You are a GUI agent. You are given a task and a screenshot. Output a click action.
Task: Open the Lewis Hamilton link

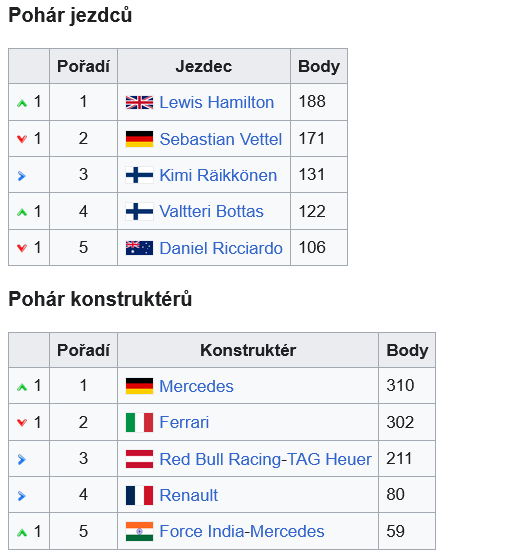coord(216,102)
